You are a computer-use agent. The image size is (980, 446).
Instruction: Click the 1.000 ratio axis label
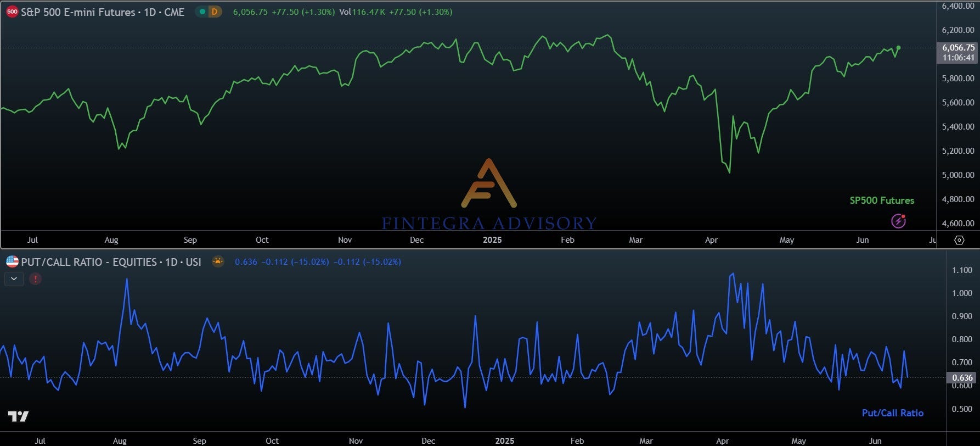tap(962, 293)
